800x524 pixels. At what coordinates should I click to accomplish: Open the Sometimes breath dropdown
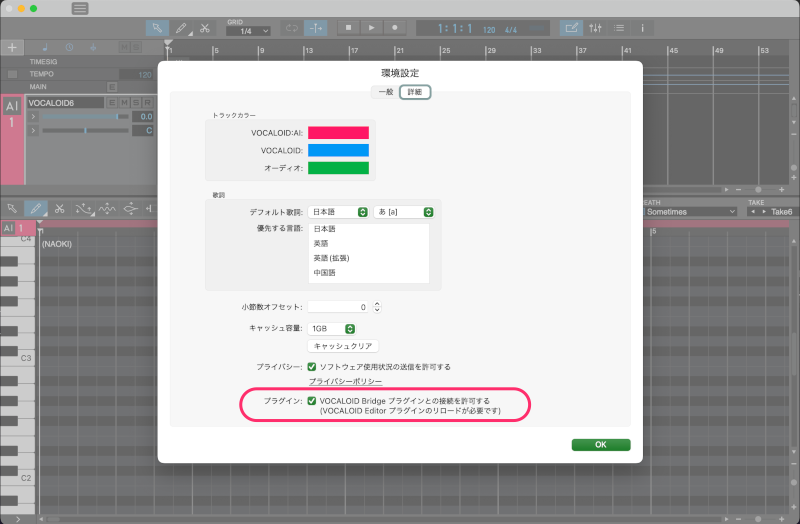coord(691,212)
